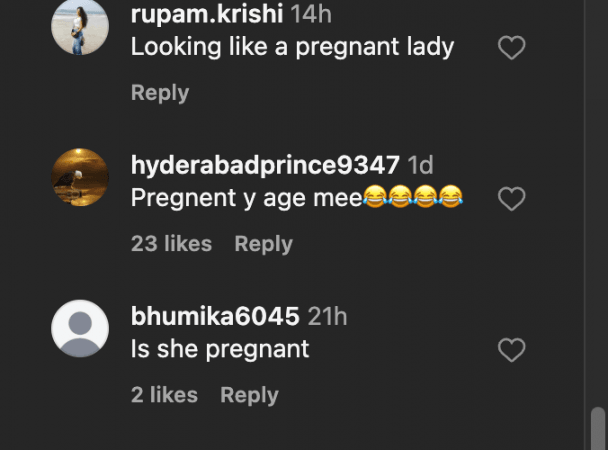The height and width of the screenshot is (450, 608).
Task: Open rupam.krishi's beach profile picture
Action: [x=80, y=26]
